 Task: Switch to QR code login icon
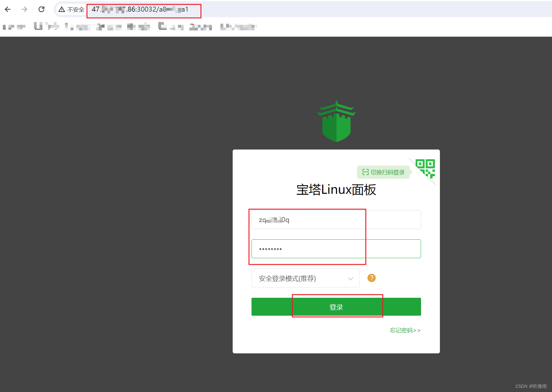(x=425, y=169)
